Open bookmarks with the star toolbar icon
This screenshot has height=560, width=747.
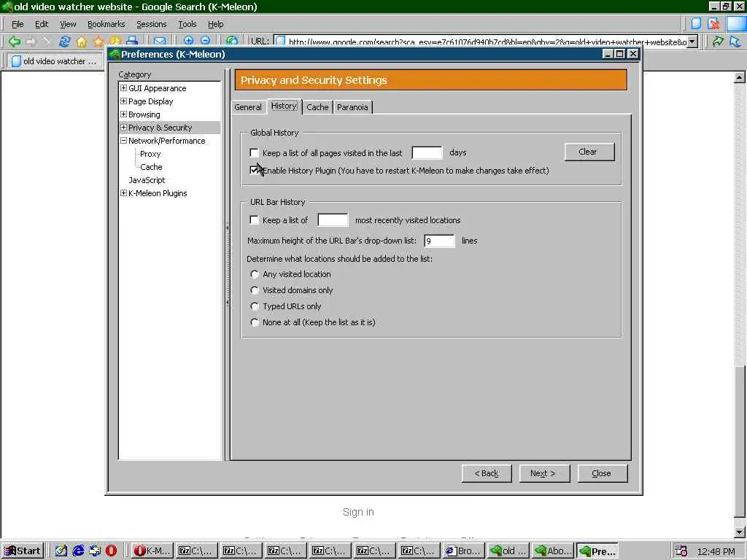[98, 42]
